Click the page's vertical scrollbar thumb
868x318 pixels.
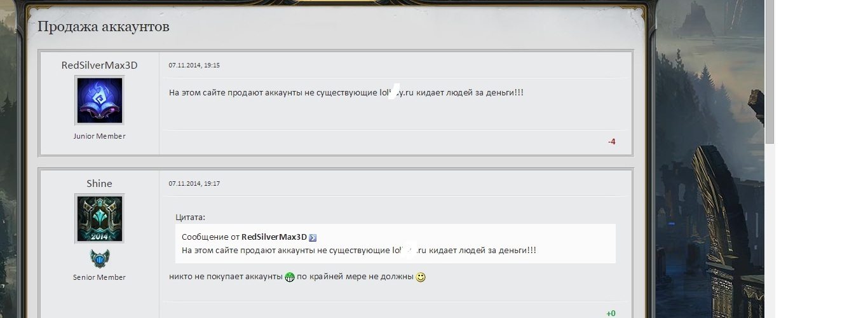pyautogui.click(x=770, y=71)
